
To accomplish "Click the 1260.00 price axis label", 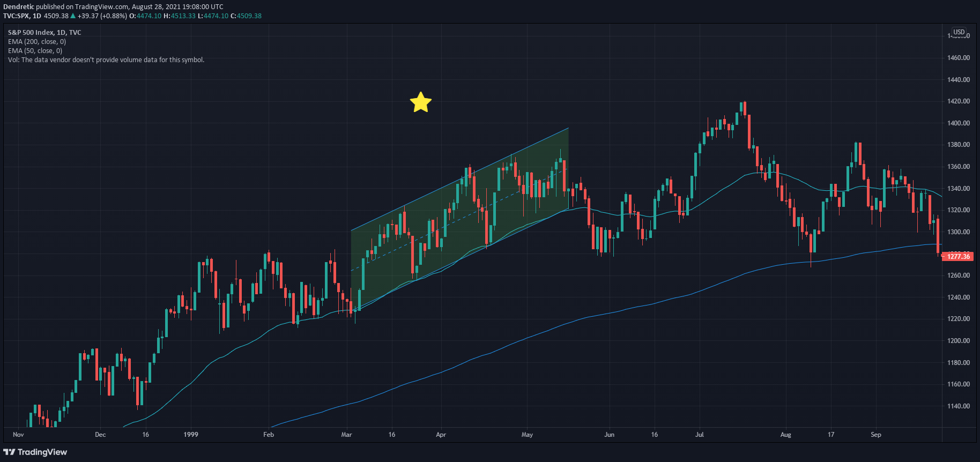I will pos(959,275).
